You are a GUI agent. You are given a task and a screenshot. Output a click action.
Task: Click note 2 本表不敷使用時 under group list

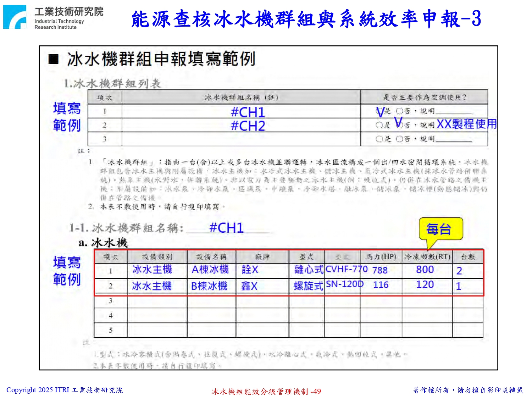coord(157,206)
